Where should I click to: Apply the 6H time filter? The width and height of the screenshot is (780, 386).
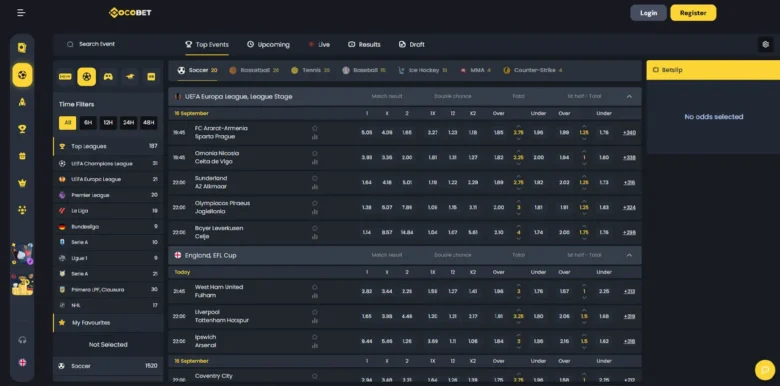point(88,123)
